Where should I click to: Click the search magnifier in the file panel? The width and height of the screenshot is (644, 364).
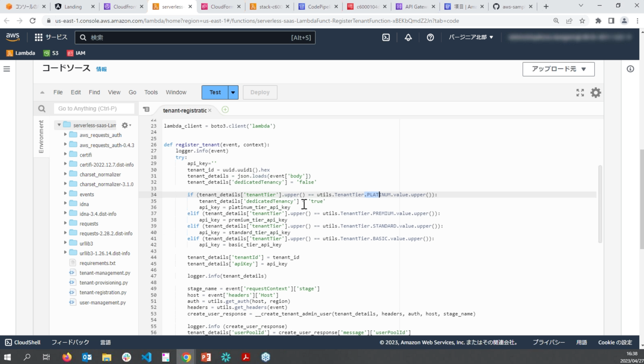(x=42, y=109)
